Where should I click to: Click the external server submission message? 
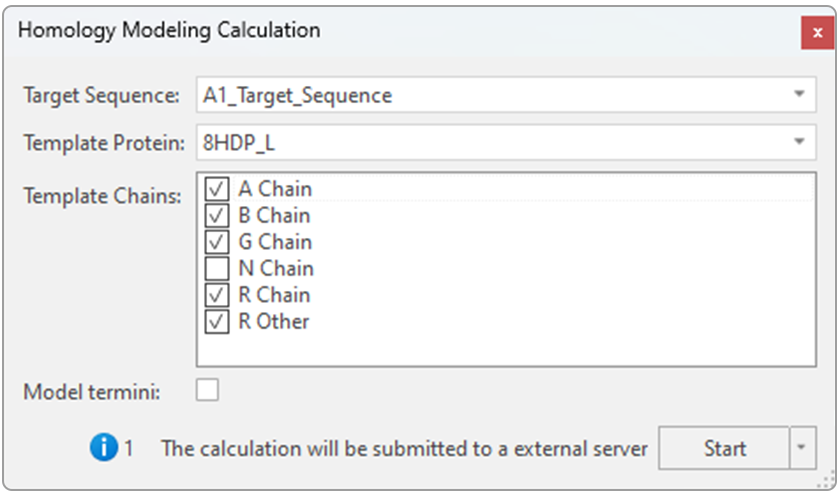[x=404, y=449]
